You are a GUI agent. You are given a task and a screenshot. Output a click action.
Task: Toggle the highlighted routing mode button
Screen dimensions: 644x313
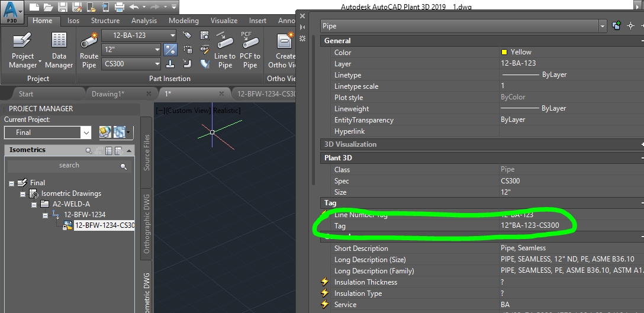[x=170, y=50]
